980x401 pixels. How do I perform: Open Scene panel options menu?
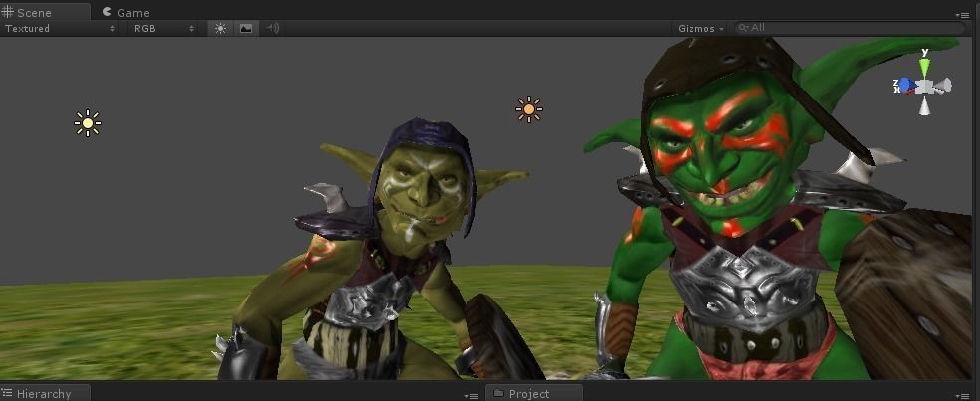961,14
